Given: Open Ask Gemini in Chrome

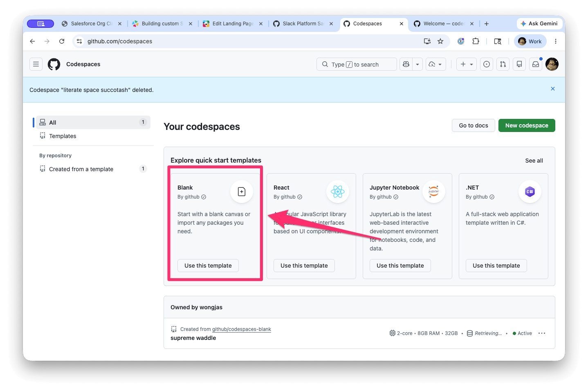Looking at the screenshot, I should [x=539, y=24].
